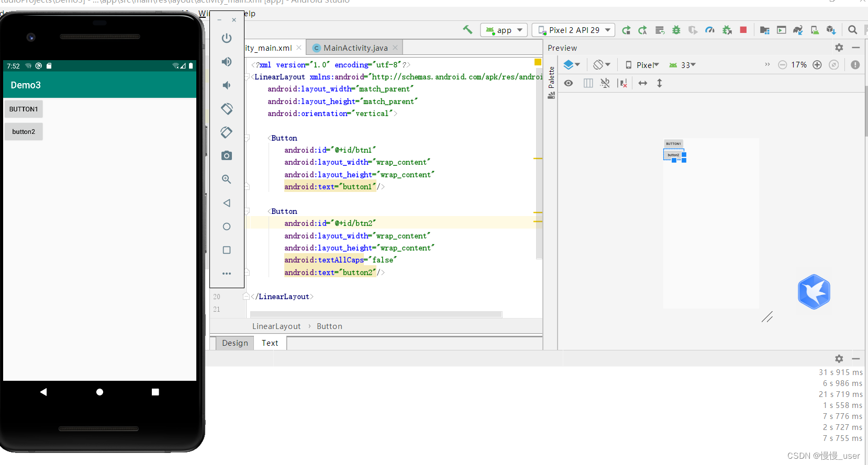
Task: Open the Pixel device preview dropdown
Action: 642,65
